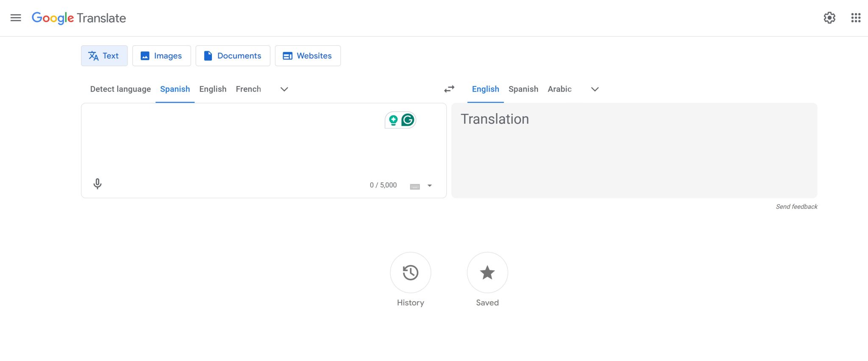Expand the target language list

pos(595,89)
